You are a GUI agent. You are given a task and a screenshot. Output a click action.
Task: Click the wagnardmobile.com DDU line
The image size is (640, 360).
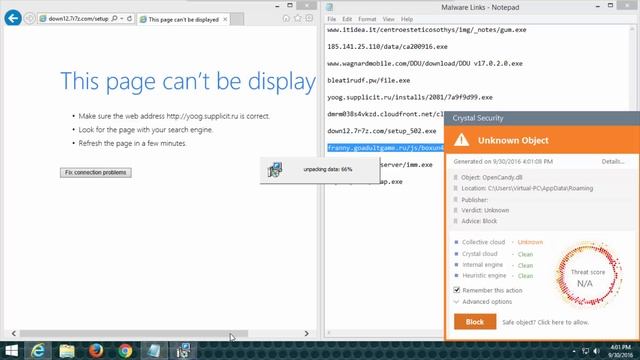pos(425,64)
